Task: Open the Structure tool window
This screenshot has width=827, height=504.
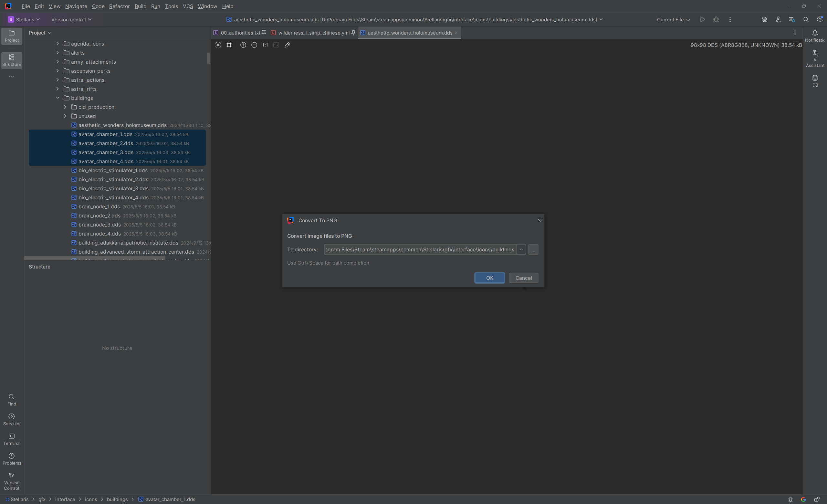Action: coord(12,60)
